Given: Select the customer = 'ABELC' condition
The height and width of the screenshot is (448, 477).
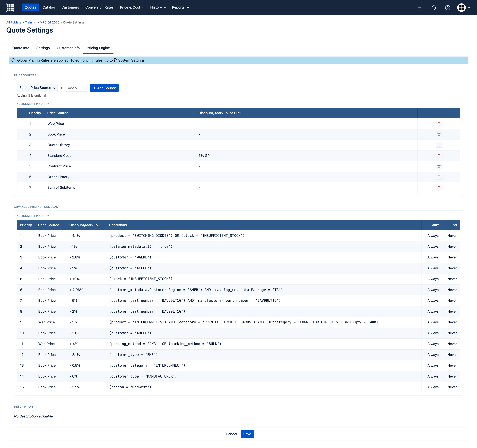Looking at the screenshot, I should [130, 333].
